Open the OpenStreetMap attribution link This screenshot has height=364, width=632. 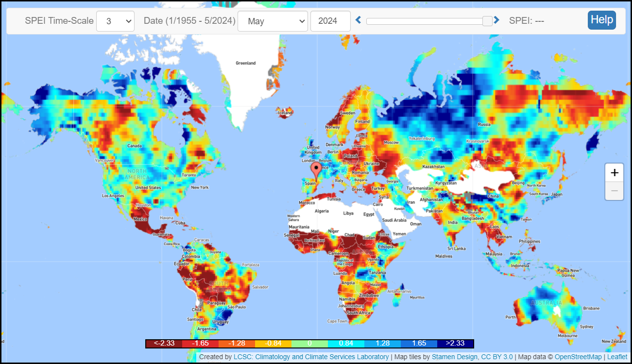(578, 357)
